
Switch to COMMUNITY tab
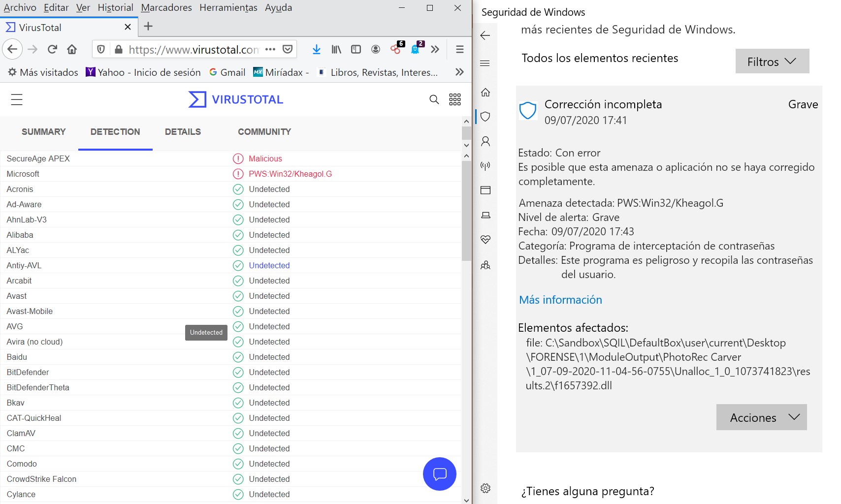click(264, 132)
